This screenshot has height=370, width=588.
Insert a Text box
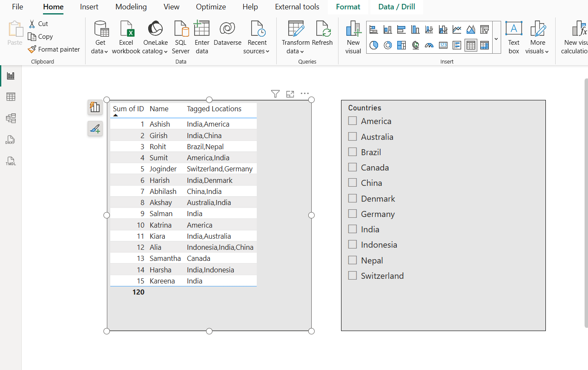pos(513,37)
